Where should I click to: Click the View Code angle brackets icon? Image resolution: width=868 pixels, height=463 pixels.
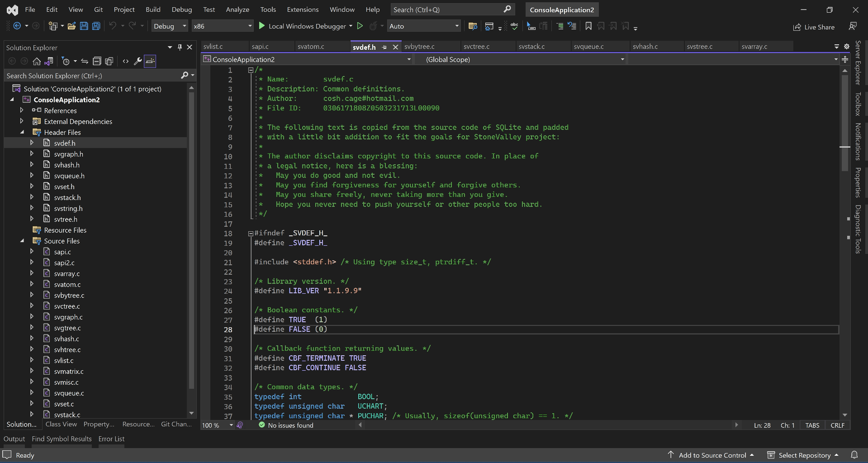click(x=126, y=61)
